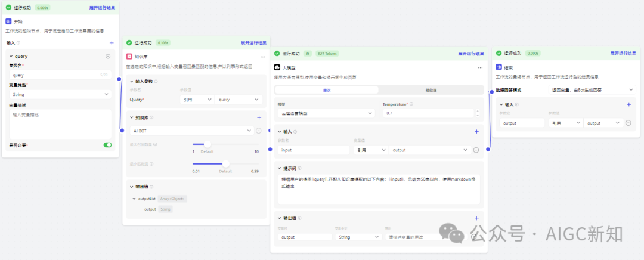Click the 827 Tokens badge

(327, 54)
